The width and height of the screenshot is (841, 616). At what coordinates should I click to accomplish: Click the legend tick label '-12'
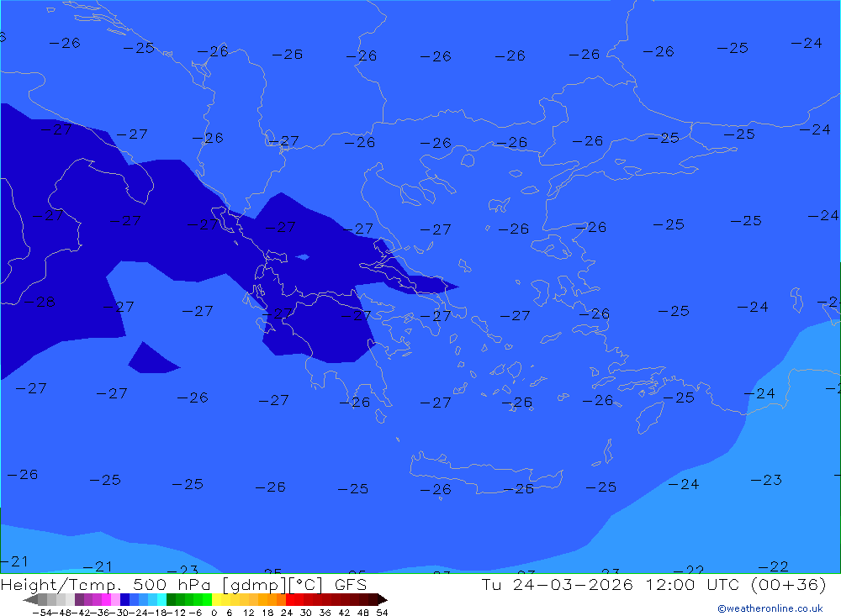tap(176, 613)
